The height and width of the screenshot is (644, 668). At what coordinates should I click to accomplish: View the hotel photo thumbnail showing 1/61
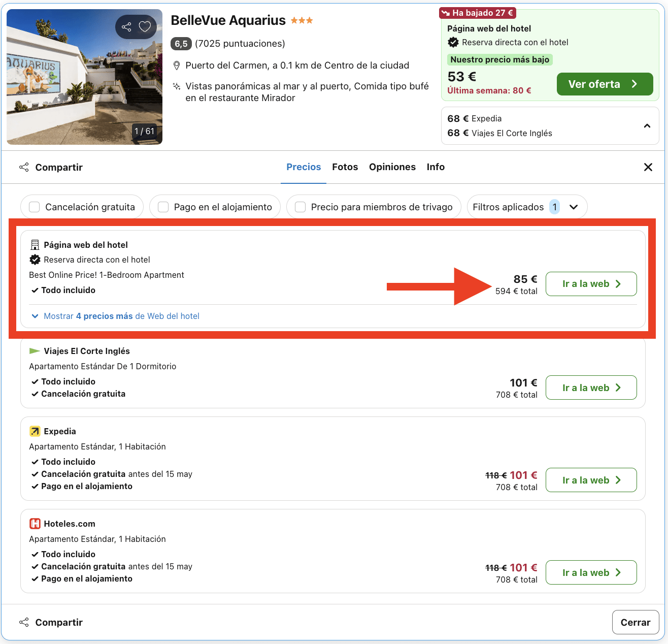tap(84, 76)
